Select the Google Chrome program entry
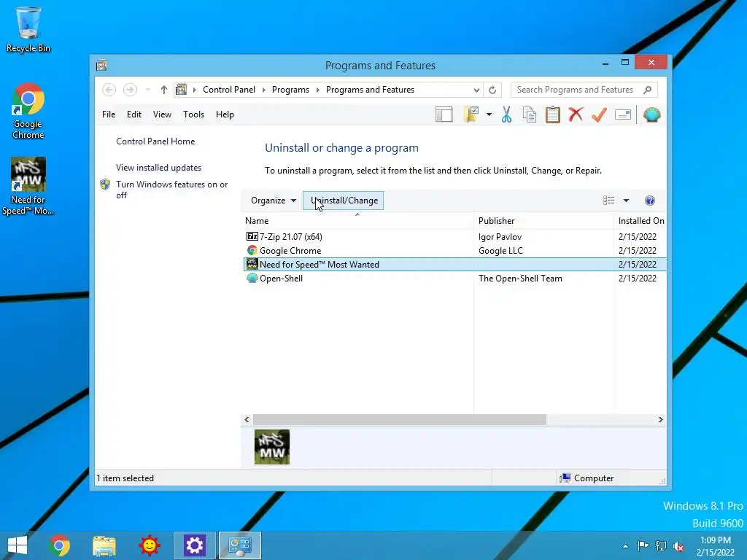Viewport: 747px width, 560px height. 454,251
